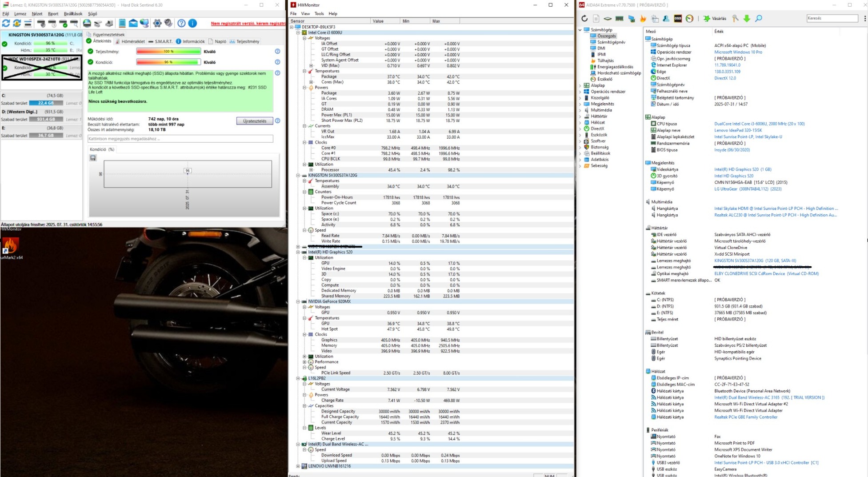Collapse the NVIDIA GeForce 920MX node
This screenshot has height=477, width=868.
tap(298, 301)
